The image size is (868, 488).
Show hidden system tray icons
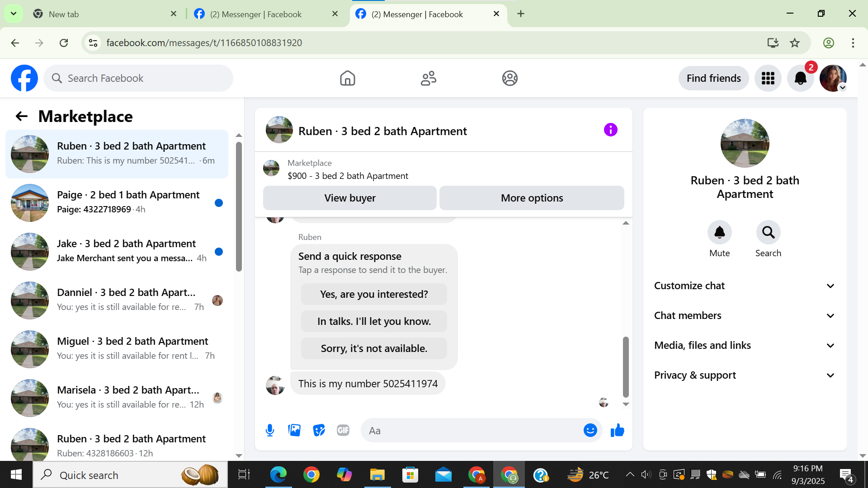[630, 475]
